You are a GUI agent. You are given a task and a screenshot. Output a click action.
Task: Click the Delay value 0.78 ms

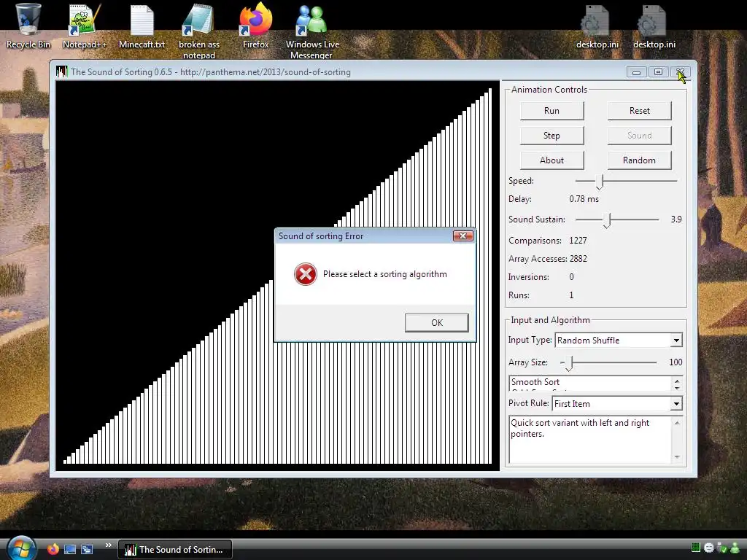pyautogui.click(x=584, y=199)
